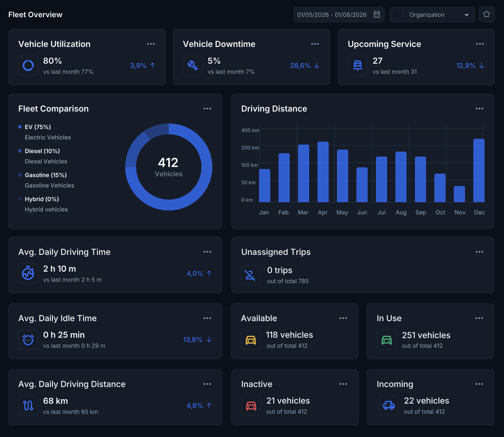
Task: Click the Avg. Daily Driving Time stopwatch icon
Action: point(28,273)
